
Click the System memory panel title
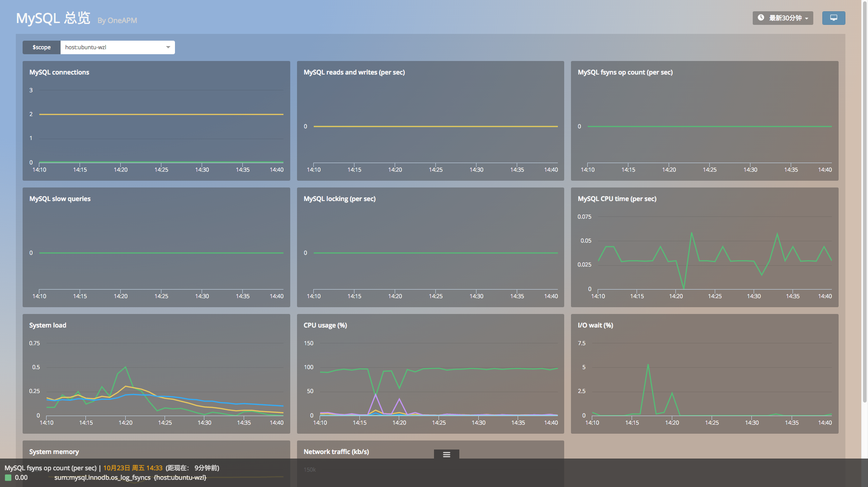[x=54, y=452]
